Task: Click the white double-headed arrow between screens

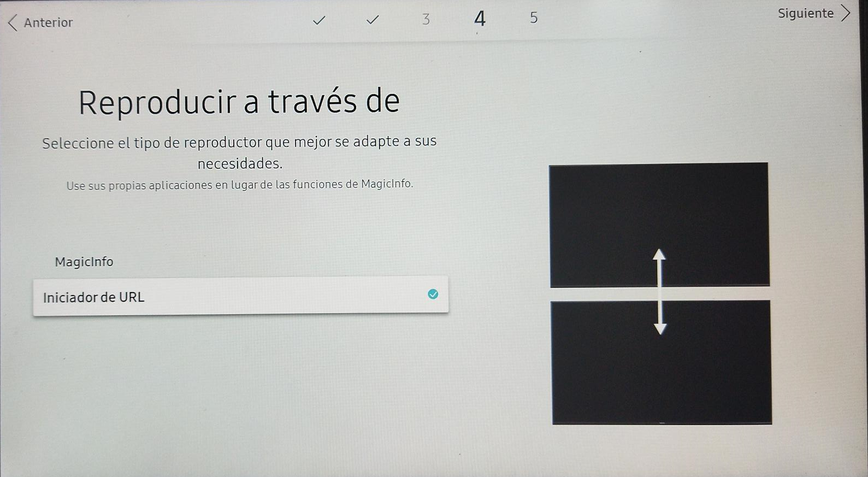Action: click(660, 292)
